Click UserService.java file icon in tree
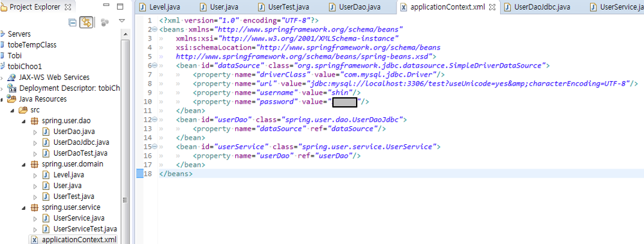Screen dimensions: 644x244 (46, 218)
